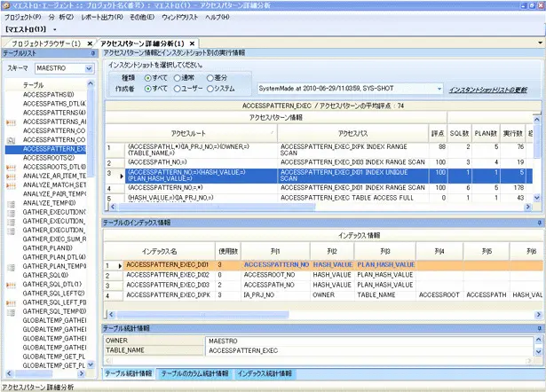Switch to テーブルのカラム統計情報 tab
This screenshot has width=546, height=392.
point(194,373)
